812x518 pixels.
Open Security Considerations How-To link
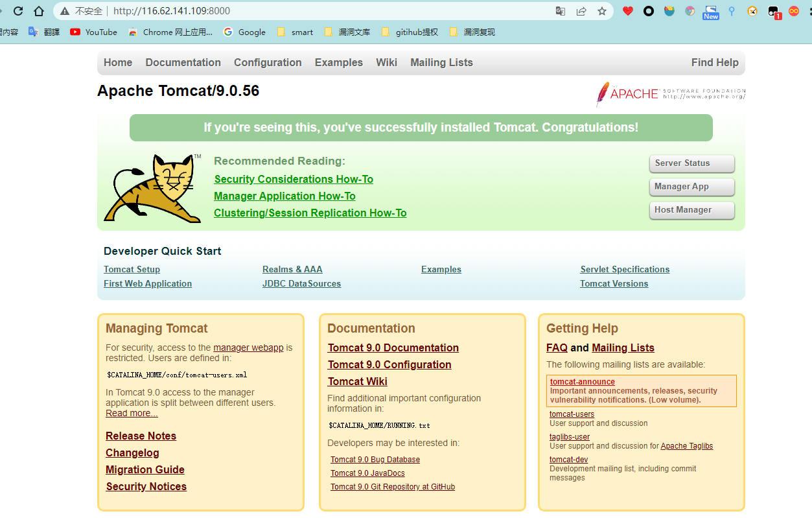(x=294, y=179)
